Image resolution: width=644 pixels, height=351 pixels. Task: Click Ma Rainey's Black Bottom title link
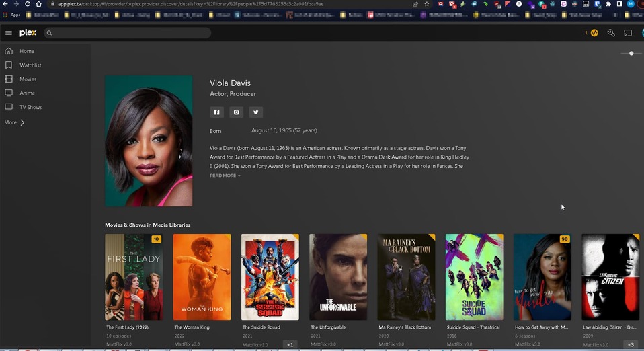click(x=405, y=327)
